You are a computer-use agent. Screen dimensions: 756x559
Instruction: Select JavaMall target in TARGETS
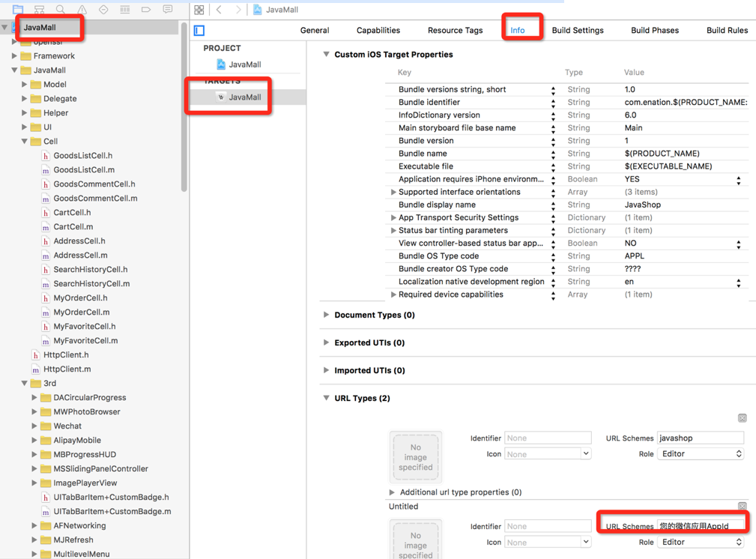(x=245, y=97)
